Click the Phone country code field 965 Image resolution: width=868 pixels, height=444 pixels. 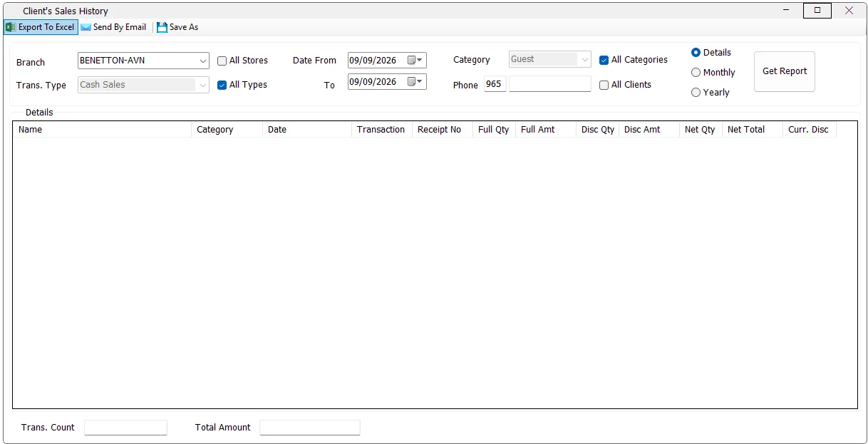click(495, 84)
